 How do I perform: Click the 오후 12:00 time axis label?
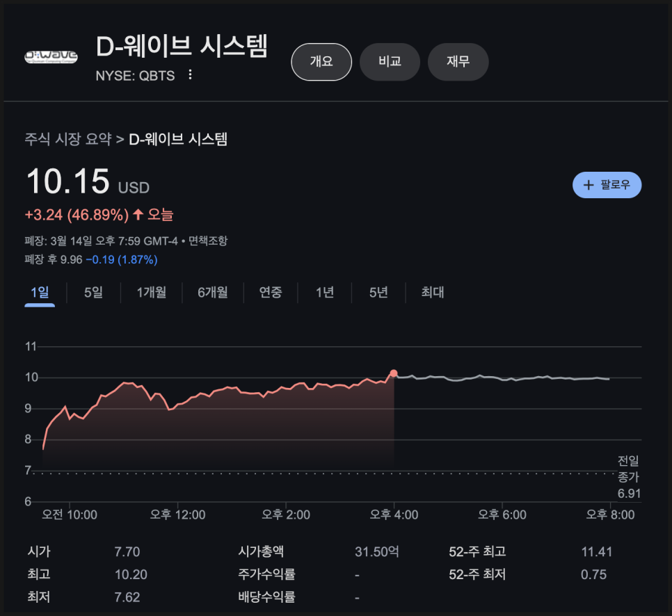(177, 514)
